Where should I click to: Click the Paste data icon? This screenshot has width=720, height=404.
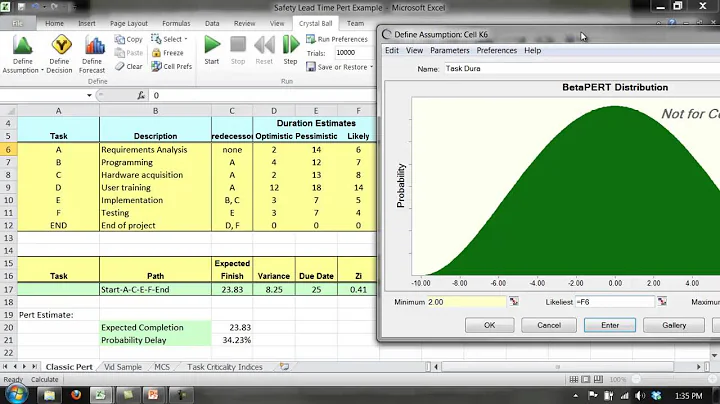coord(120,53)
